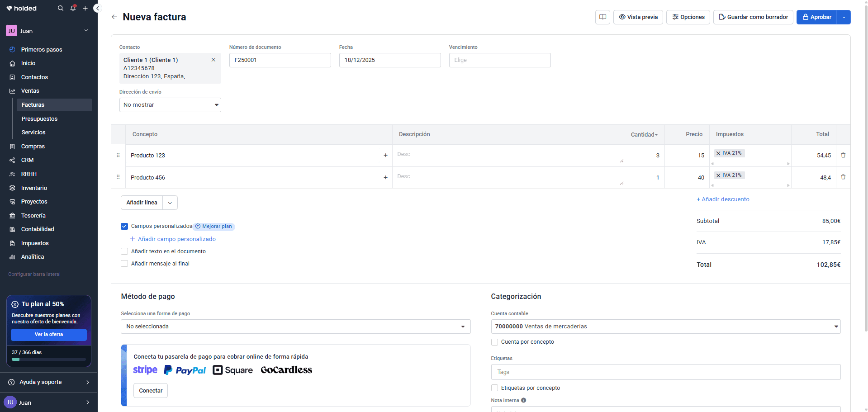The image size is (868, 412).
Task: Expand the Aprobar button dropdown arrow
Action: pyautogui.click(x=844, y=17)
